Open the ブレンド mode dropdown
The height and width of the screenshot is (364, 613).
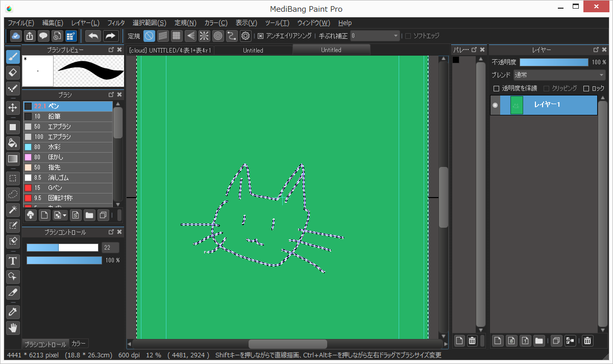559,75
